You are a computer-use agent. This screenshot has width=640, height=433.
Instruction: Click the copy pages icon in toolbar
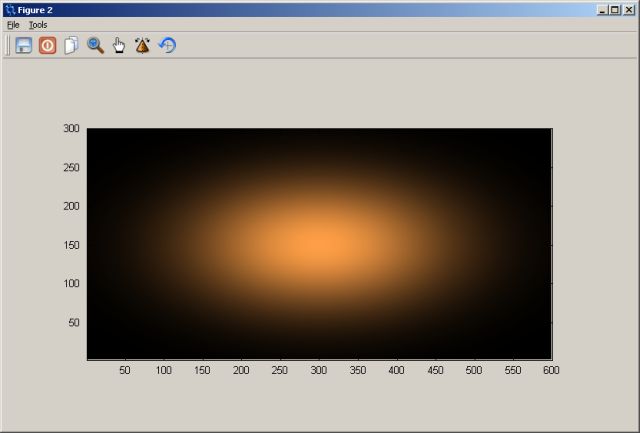(x=71, y=45)
